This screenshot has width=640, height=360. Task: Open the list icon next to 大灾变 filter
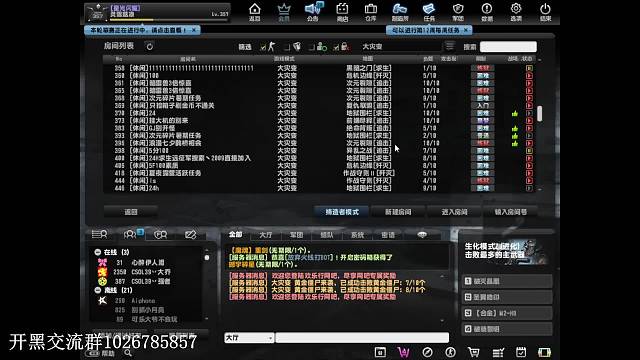450,46
